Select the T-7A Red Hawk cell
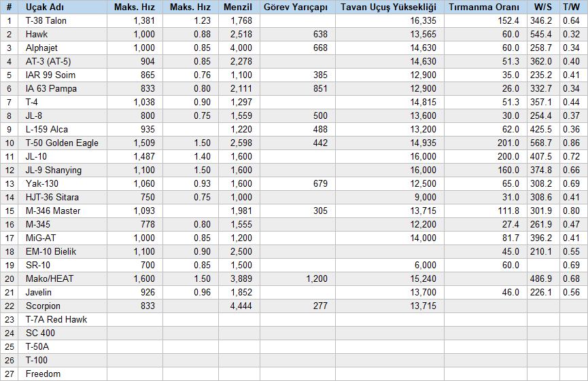The width and height of the screenshot is (588, 381). tap(63, 320)
